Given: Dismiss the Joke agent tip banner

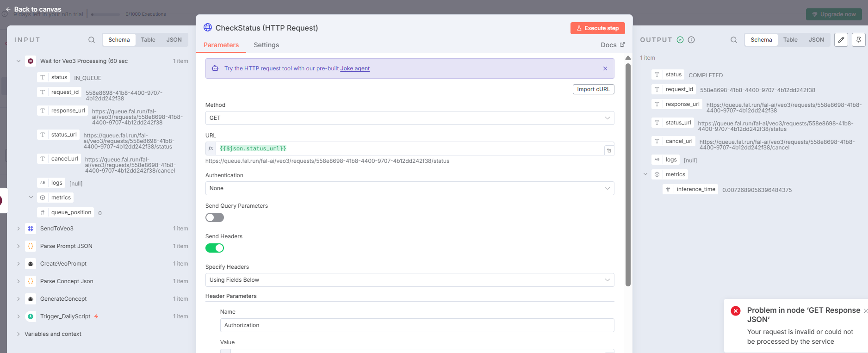Looking at the screenshot, I should pyautogui.click(x=605, y=68).
